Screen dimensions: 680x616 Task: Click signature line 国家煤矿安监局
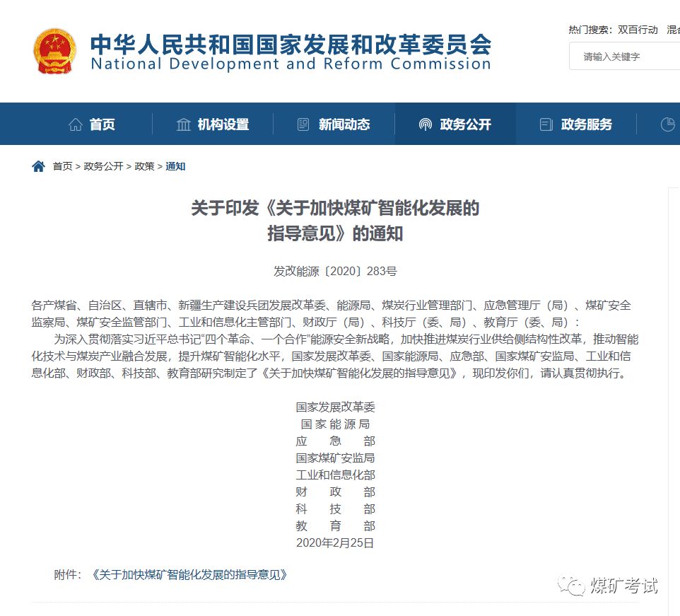pos(335,458)
